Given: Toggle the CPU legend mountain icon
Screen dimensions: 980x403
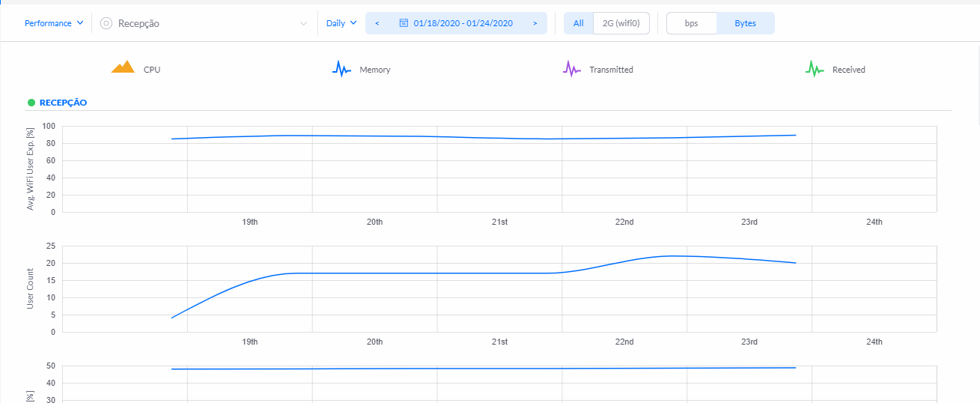Looking at the screenshot, I should click(x=123, y=67).
